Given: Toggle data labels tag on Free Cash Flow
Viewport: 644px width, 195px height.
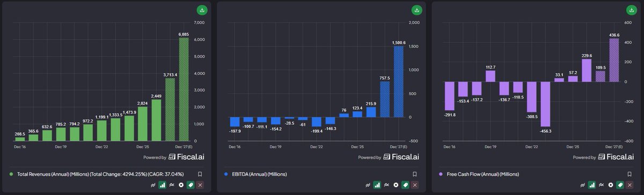Looking at the screenshot, I should pos(620,185).
